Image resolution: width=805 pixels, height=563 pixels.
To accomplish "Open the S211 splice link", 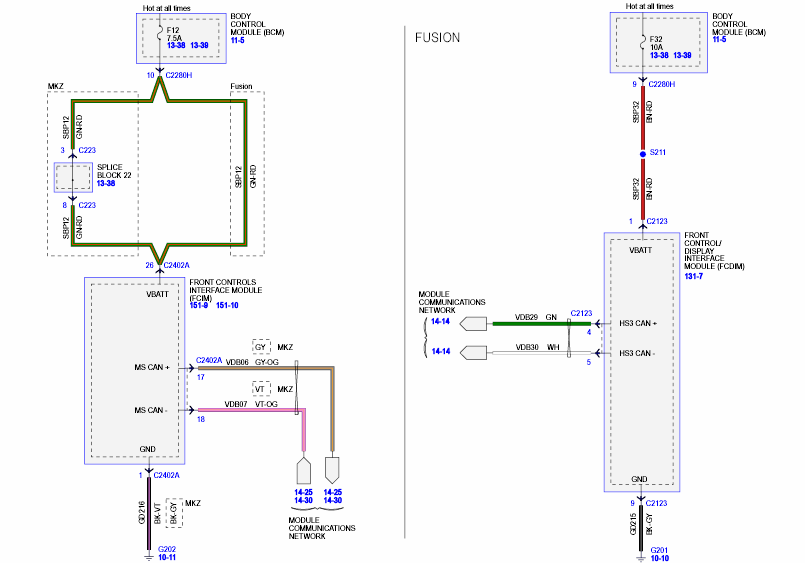I will pos(658,152).
